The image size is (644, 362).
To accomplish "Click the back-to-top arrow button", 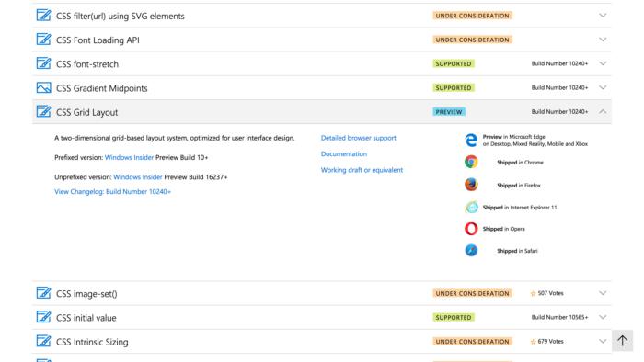I will [622, 341].
